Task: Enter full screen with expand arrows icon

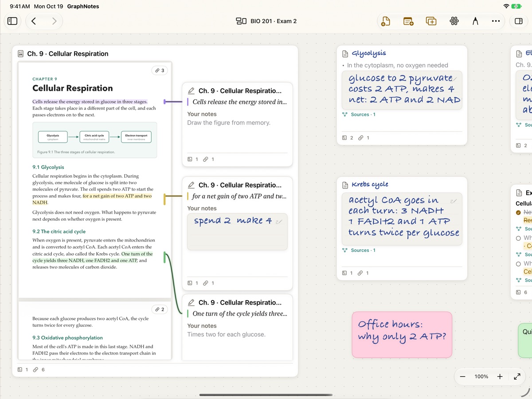Action: [517, 376]
